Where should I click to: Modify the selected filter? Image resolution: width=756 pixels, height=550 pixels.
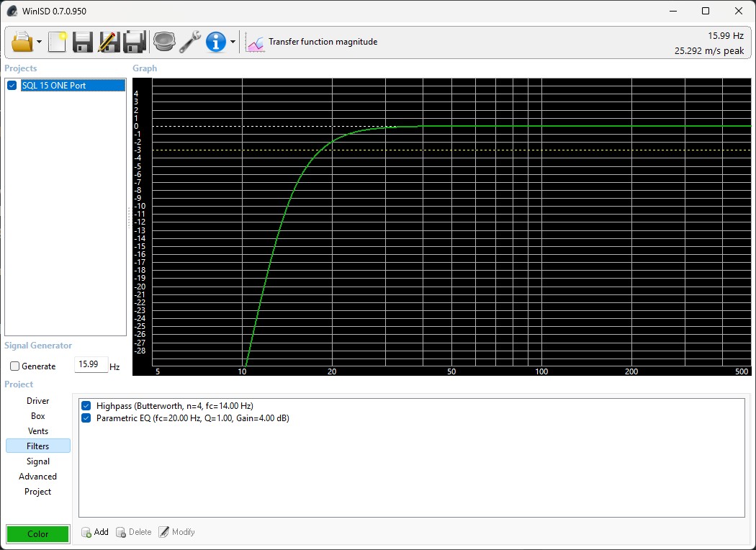(177, 532)
